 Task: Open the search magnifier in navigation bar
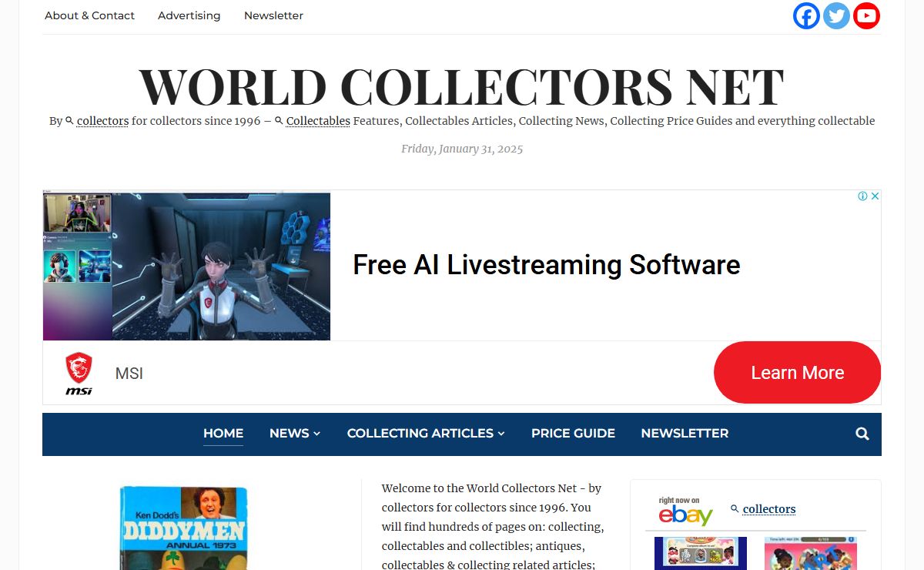click(862, 434)
